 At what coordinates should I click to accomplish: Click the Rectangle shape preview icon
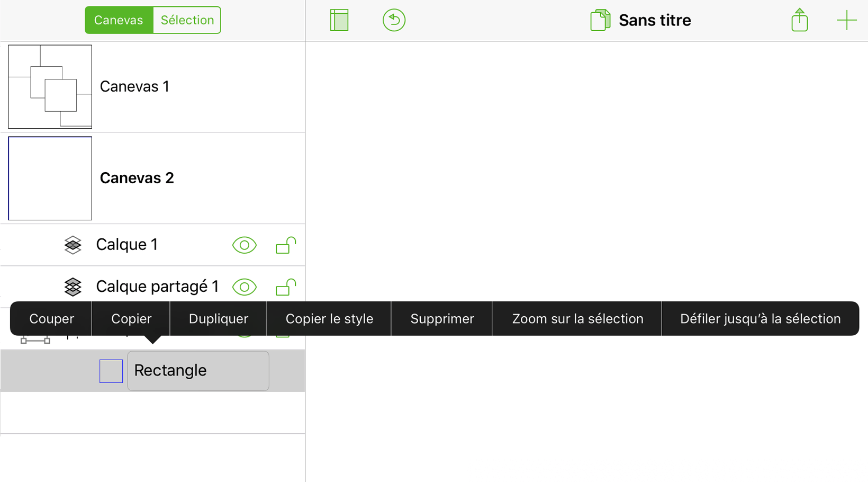111,371
